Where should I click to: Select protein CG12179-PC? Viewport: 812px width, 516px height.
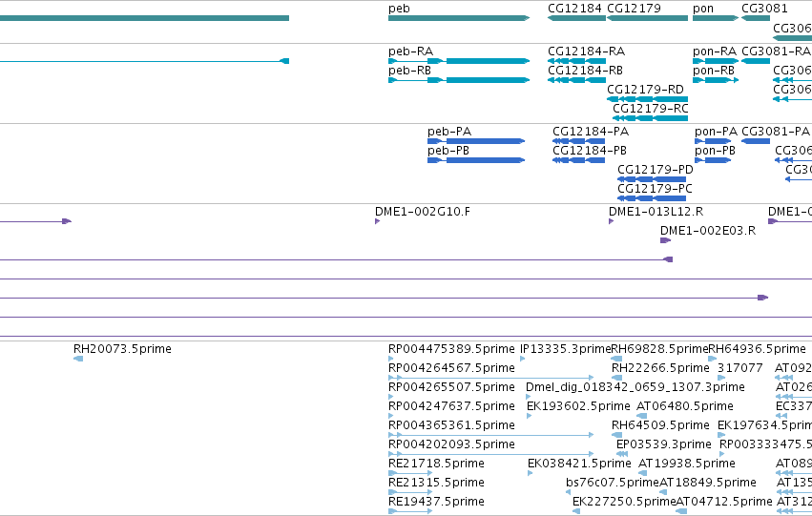click(652, 198)
